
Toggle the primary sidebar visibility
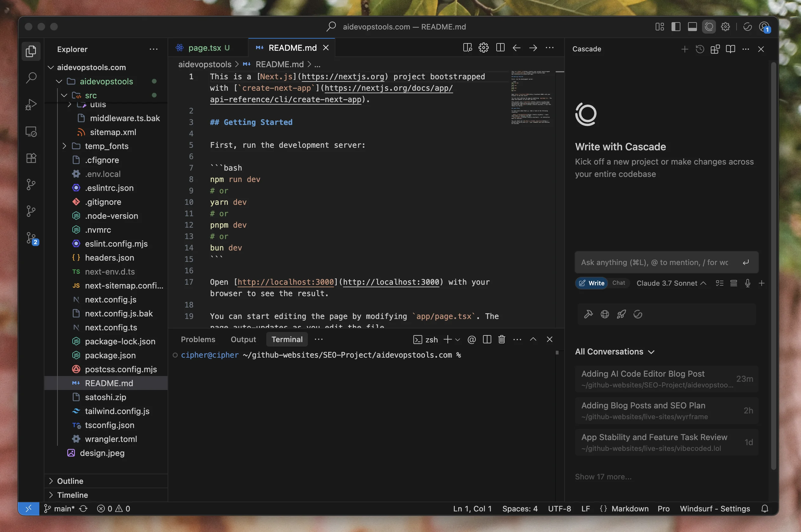point(676,26)
